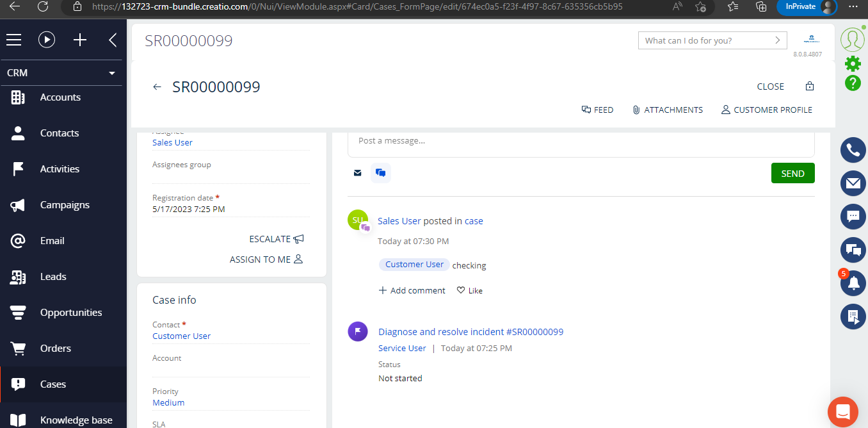The height and width of the screenshot is (428, 868).
Task: Click Add comment under the post
Action: pyautogui.click(x=412, y=290)
